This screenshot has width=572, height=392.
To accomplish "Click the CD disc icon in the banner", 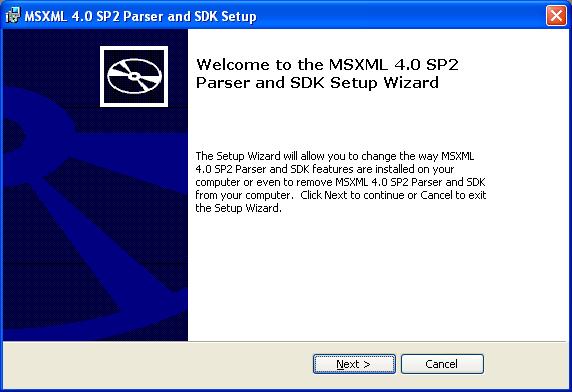I will [134, 76].
